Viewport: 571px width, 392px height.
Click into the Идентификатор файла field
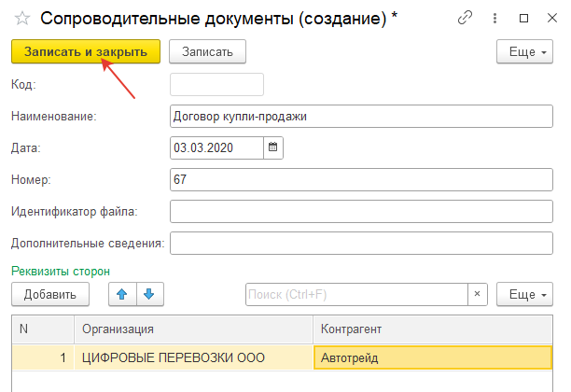(361, 211)
